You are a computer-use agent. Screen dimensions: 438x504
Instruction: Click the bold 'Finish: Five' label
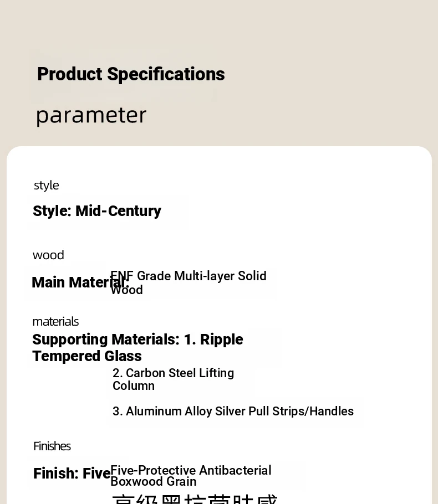(x=72, y=474)
